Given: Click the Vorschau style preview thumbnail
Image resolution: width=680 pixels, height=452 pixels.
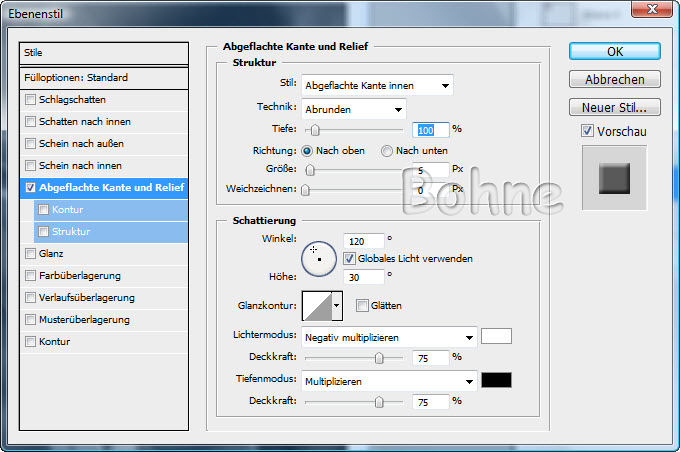Looking at the screenshot, I should coord(613,179).
